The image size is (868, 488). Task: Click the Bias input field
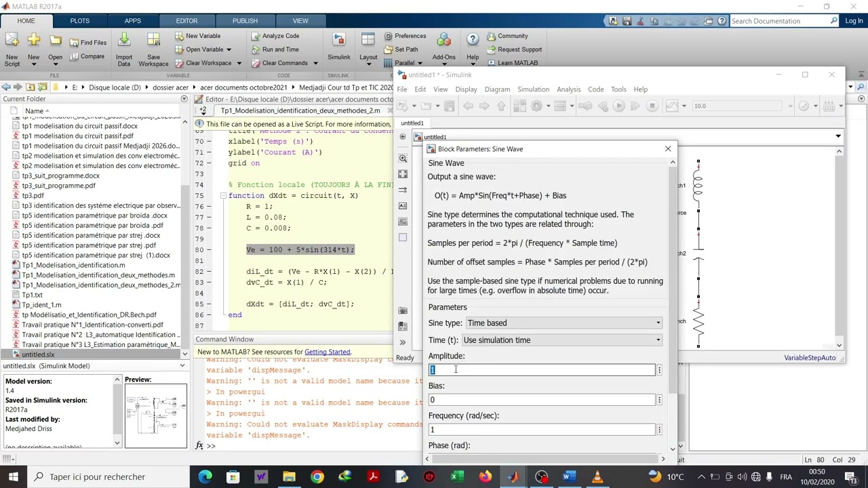point(542,400)
